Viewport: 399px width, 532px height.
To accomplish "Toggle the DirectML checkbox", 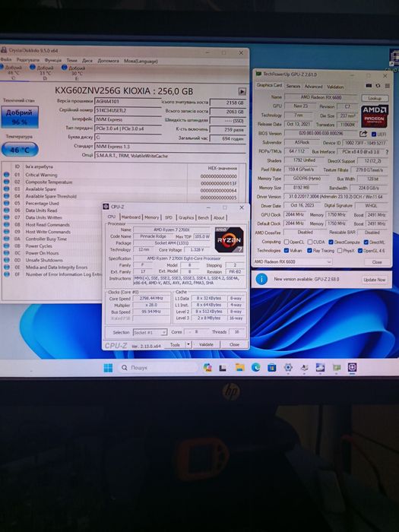I will tap(366, 242).
